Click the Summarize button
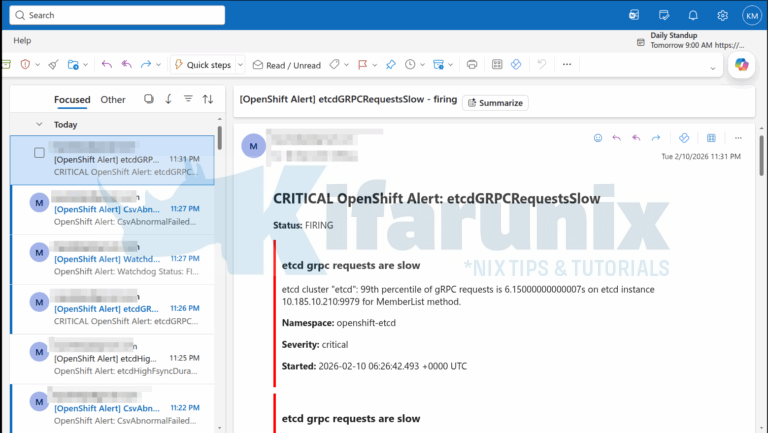 click(x=495, y=103)
